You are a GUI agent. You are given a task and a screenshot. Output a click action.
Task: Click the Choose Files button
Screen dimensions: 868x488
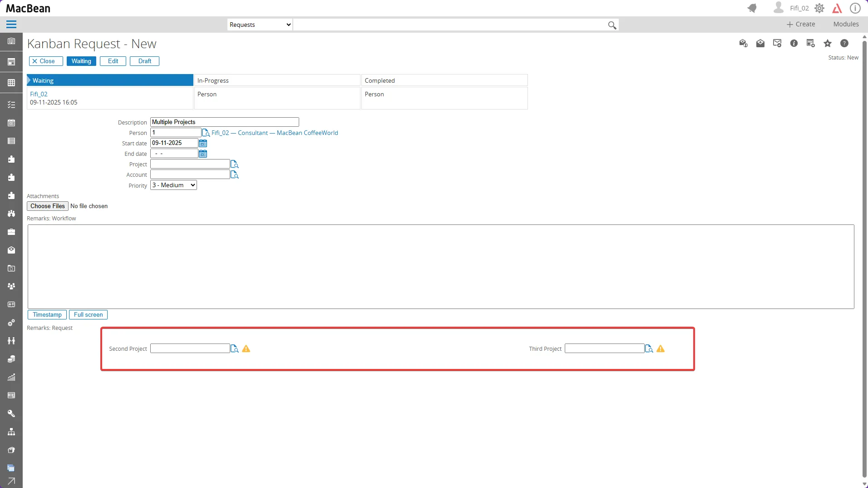[48, 206]
